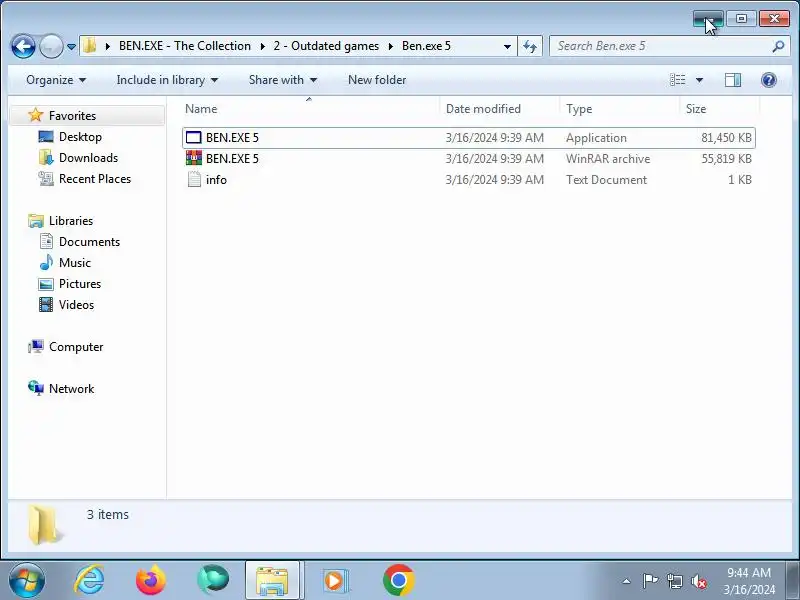This screenshot has width=800, height=600.
Task: Open Downloads in Favorites
Action: coord(88,158)
